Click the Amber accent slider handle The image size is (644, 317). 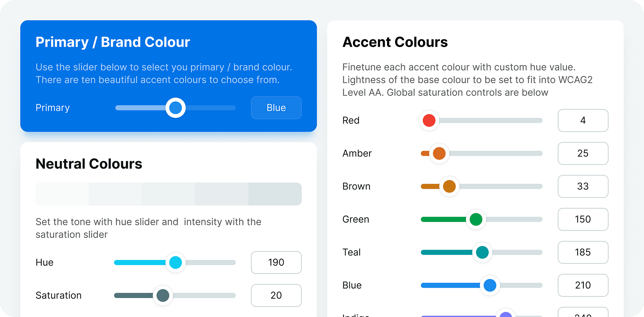(x=439, y=153)
